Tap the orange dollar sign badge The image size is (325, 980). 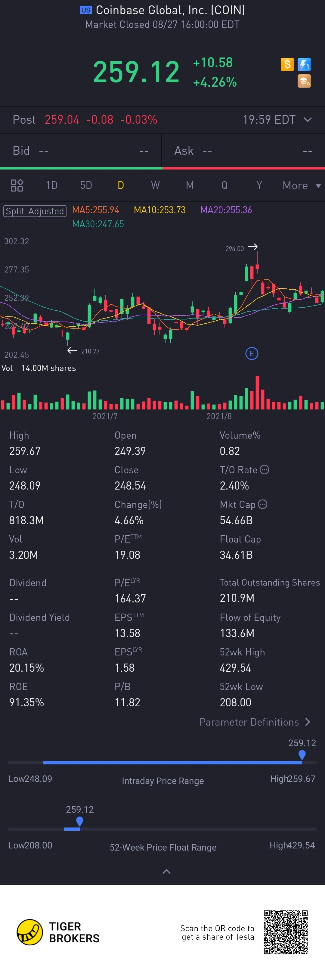pyautogui.click(x=287, y=64)
